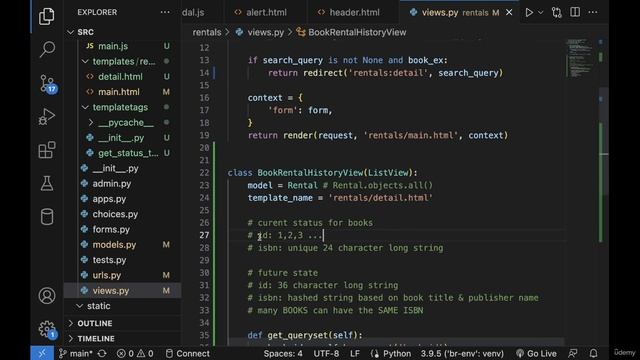
Task: Open the Run and Debug view
Action: [x=47, y=117]
